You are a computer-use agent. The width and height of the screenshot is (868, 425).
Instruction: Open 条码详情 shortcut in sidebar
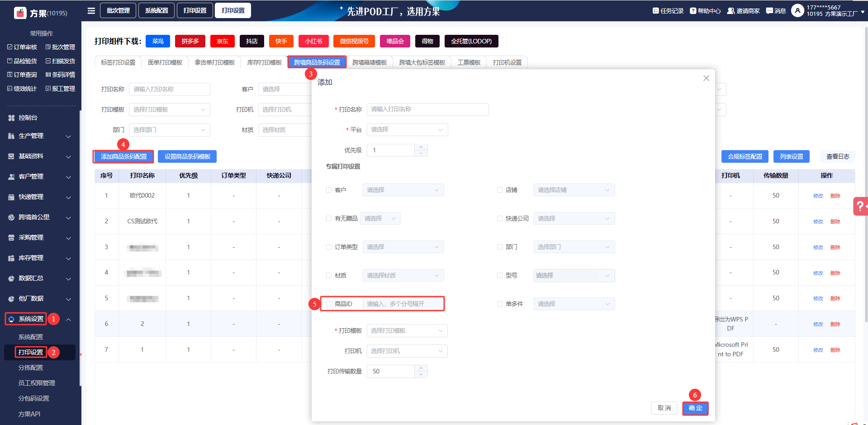(x=60, y=75)
